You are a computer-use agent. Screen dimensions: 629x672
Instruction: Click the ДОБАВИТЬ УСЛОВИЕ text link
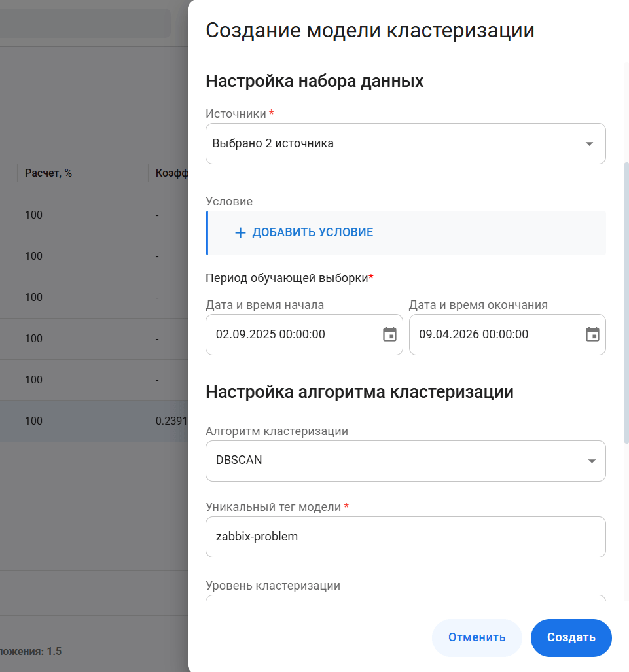313,232
